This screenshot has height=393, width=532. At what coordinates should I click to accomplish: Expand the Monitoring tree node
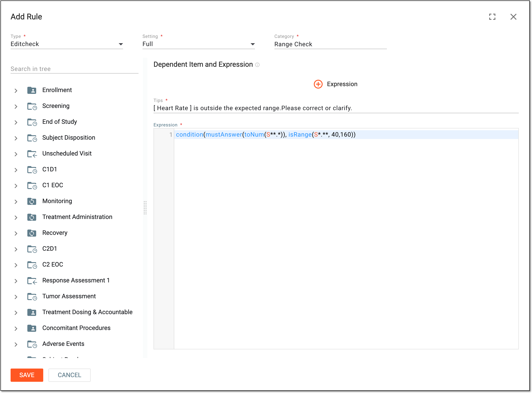point(16,202)
